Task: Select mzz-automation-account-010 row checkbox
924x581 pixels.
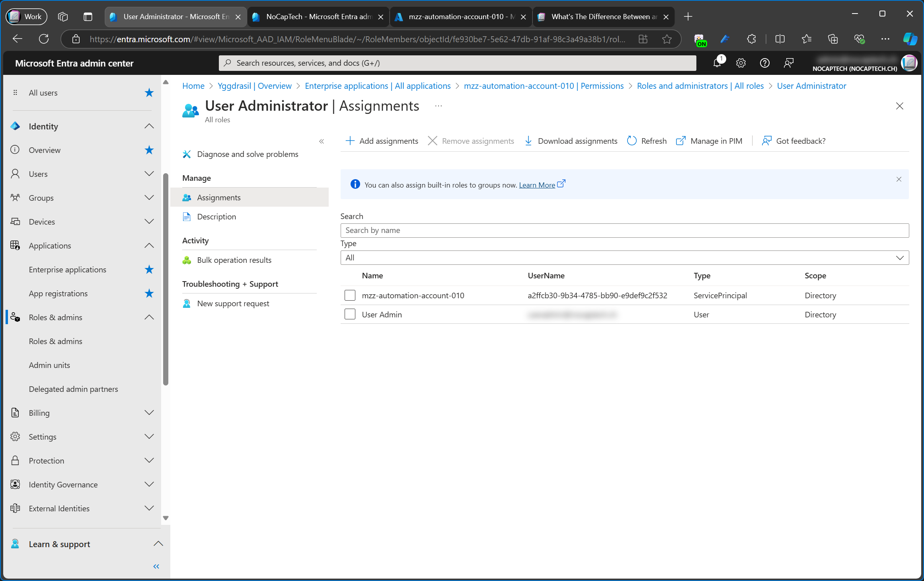Action: point(350,295)
